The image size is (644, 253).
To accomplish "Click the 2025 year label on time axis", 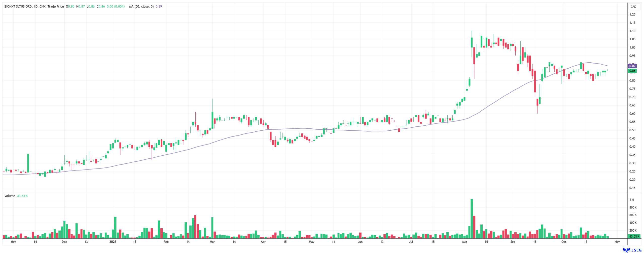I will pyautogui.click(x=113, y=242).
